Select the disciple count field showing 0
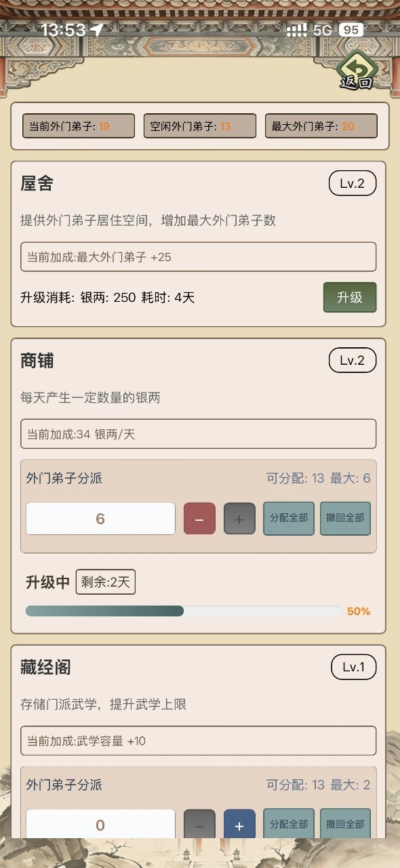This screenshot has height=868, width=400. tap(100, 825)
